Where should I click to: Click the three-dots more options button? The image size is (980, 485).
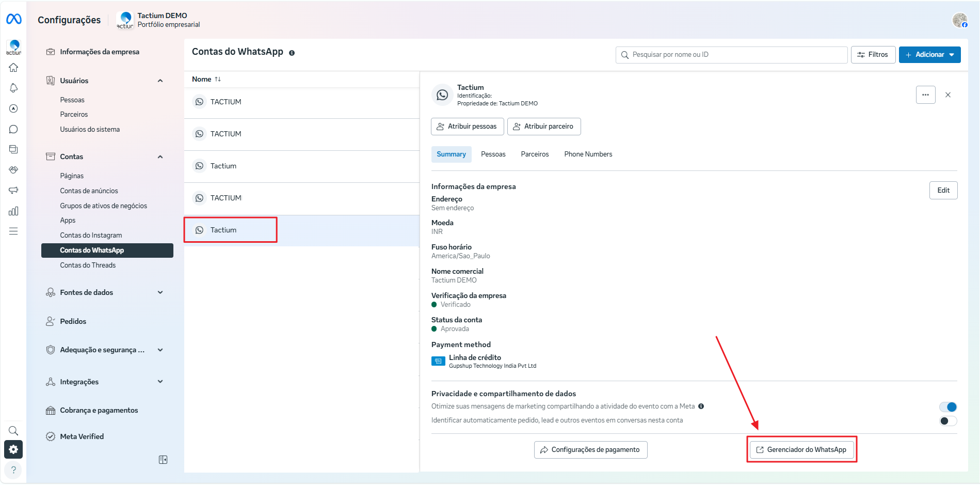925,95
